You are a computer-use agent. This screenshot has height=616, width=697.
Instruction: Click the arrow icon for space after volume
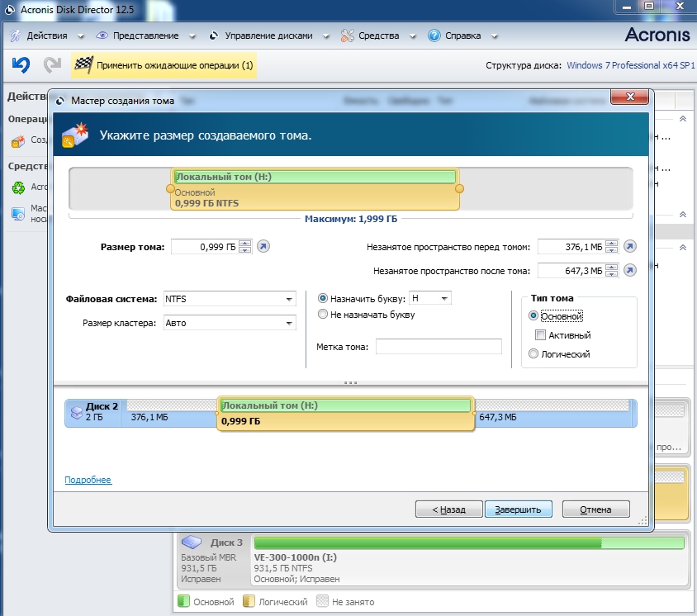pos(630,270)
